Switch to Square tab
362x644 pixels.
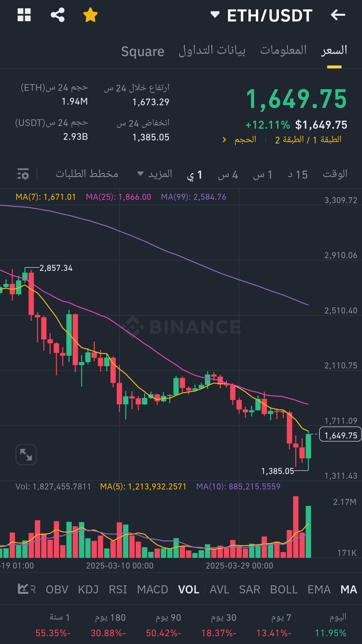tap(142, 51)
